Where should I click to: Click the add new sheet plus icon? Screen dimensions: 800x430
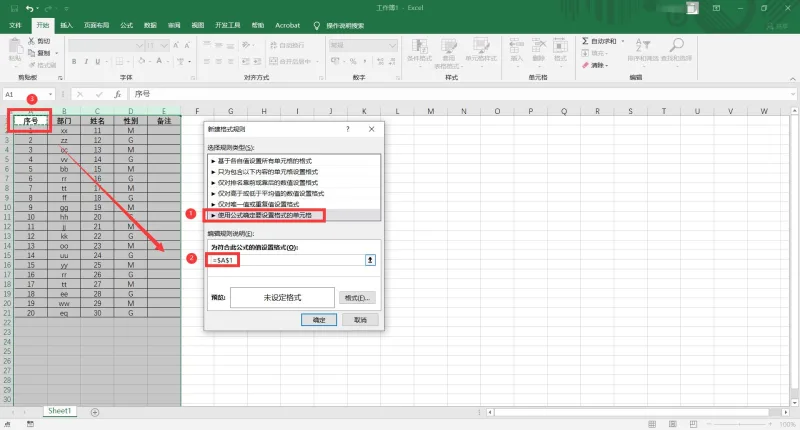pos(95,412)
